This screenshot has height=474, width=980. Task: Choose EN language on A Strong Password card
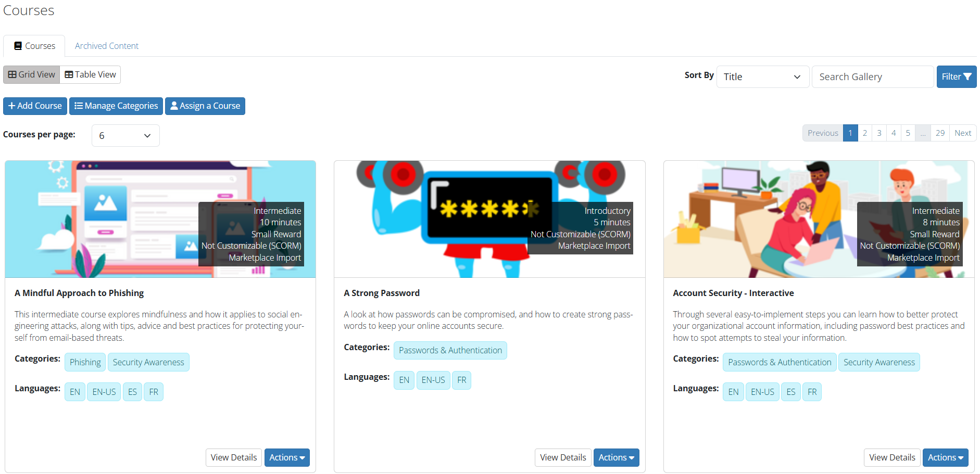[404, 380]
